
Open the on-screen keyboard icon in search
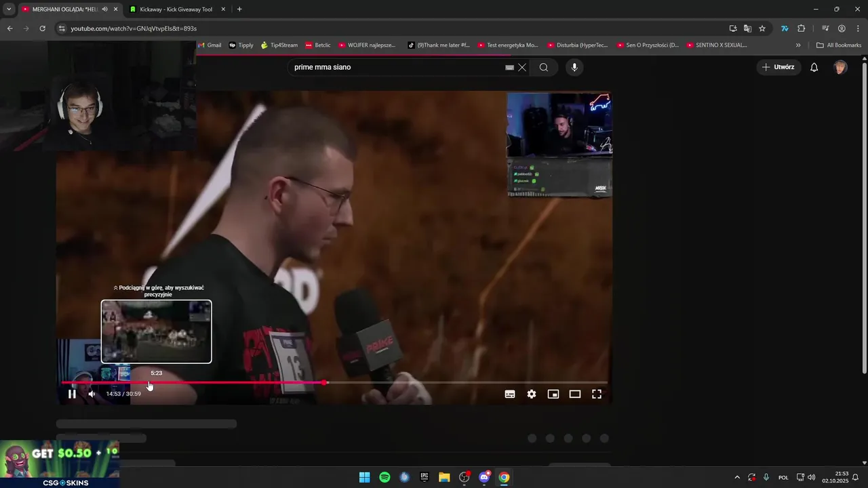[509, 68]
